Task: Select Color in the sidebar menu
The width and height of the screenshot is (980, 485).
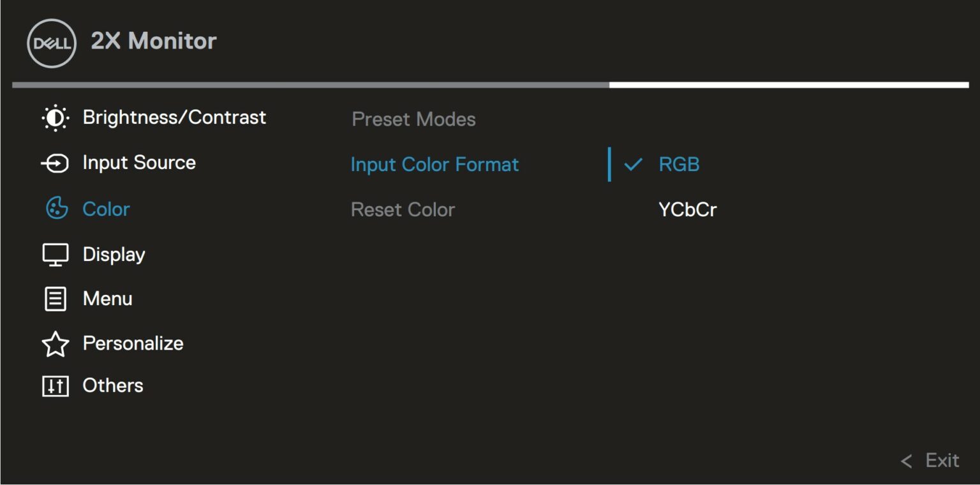Action: pyautogui.click(x=105, y=209)
